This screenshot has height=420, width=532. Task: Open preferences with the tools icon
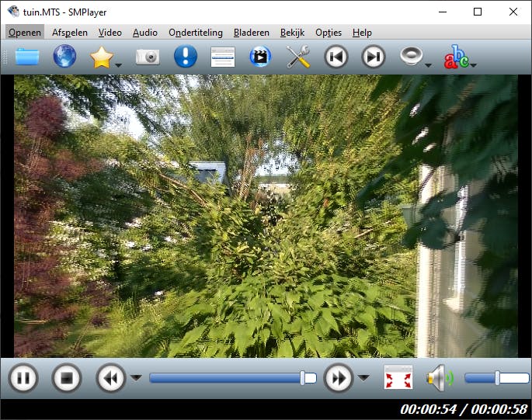click(x=298, y=57)
